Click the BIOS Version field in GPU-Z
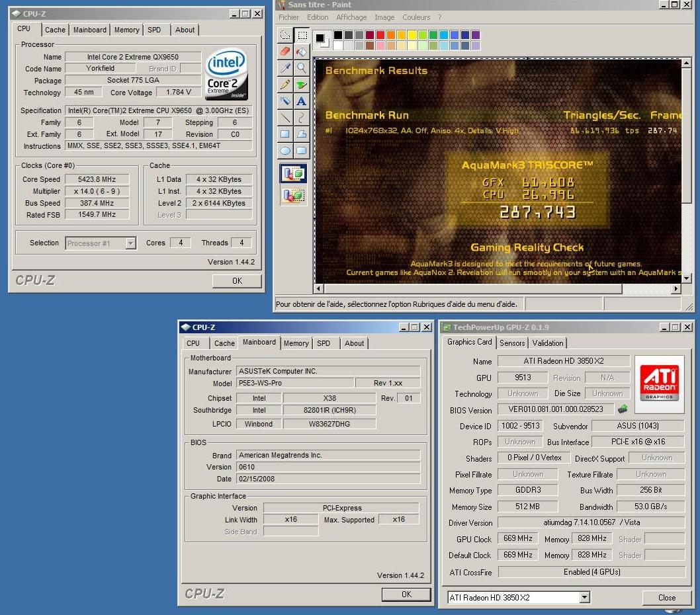The height and width of the screenshot is (615, 700). pos(556,409)
